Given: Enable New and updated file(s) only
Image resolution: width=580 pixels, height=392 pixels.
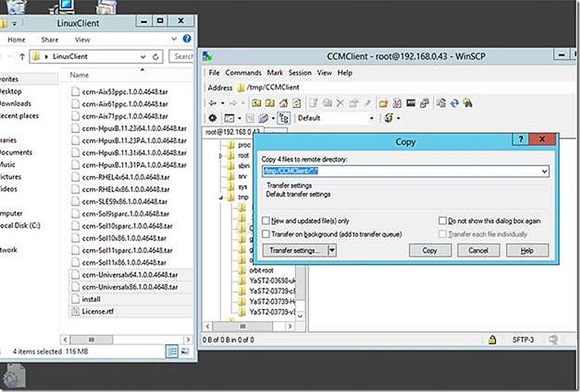Looking at the screenshot, I should (x=266, y=221).
